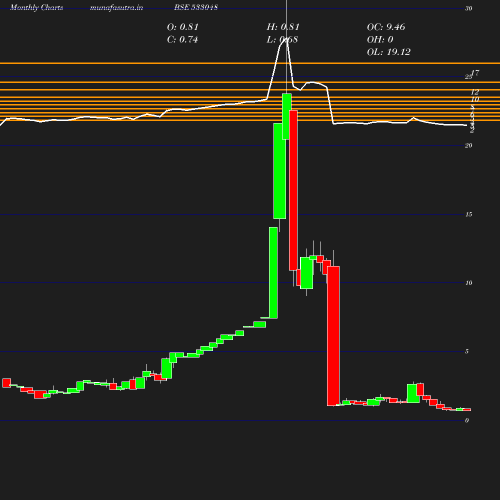Image resolution: width=500 pixels, height=500 pixels.
Task: Click the open value "O: 0.81"
Action: point(183,27)
